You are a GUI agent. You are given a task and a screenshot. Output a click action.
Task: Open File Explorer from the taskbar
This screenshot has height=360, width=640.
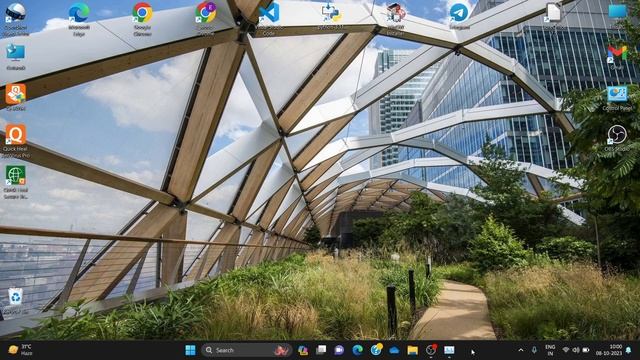click(x=412, y=350)
